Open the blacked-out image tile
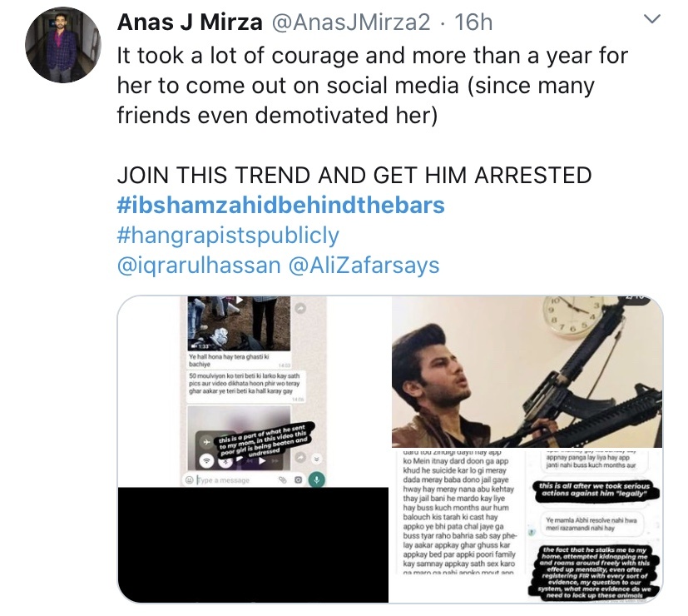Viewport: 688px width, 616px height. point(253,544)
